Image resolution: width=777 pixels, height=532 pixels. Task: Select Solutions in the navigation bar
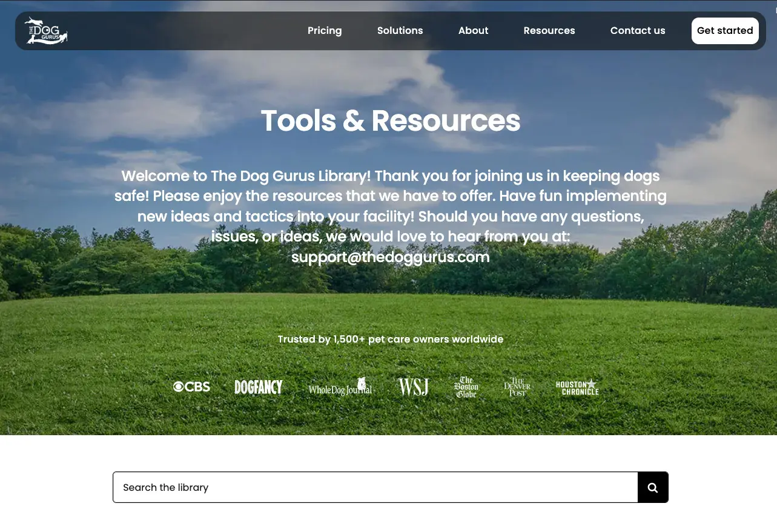[x=400, y=31]
